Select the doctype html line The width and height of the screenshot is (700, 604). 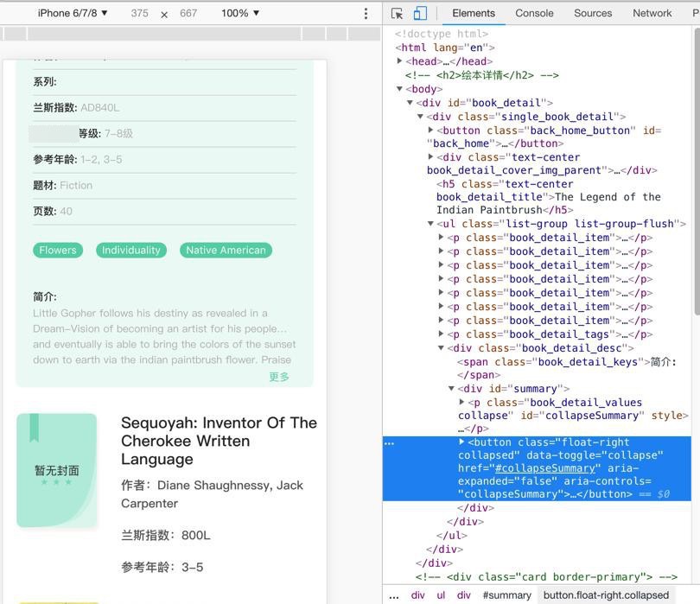(x=441, y=34)
